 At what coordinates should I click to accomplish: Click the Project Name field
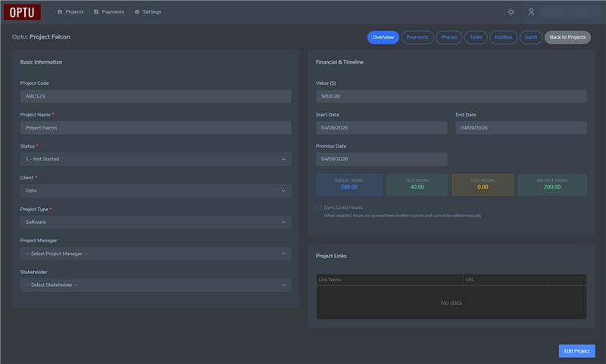156,128
